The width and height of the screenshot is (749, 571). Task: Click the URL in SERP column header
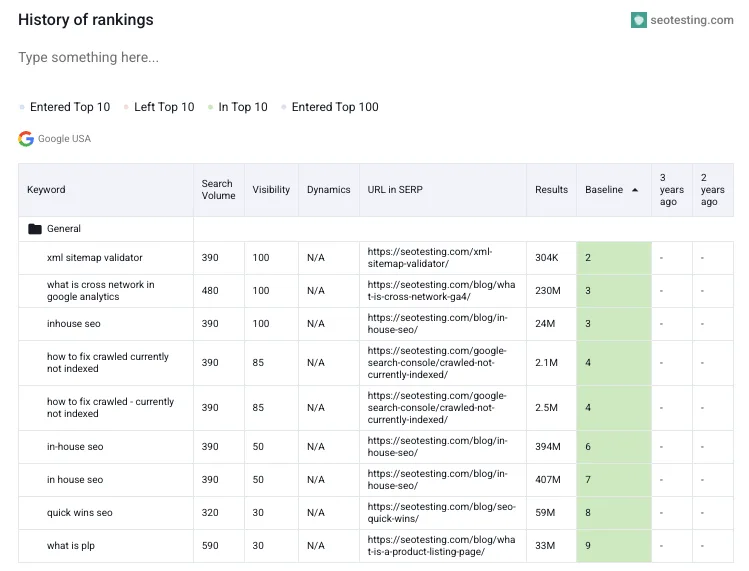click(x=395, y=190)
